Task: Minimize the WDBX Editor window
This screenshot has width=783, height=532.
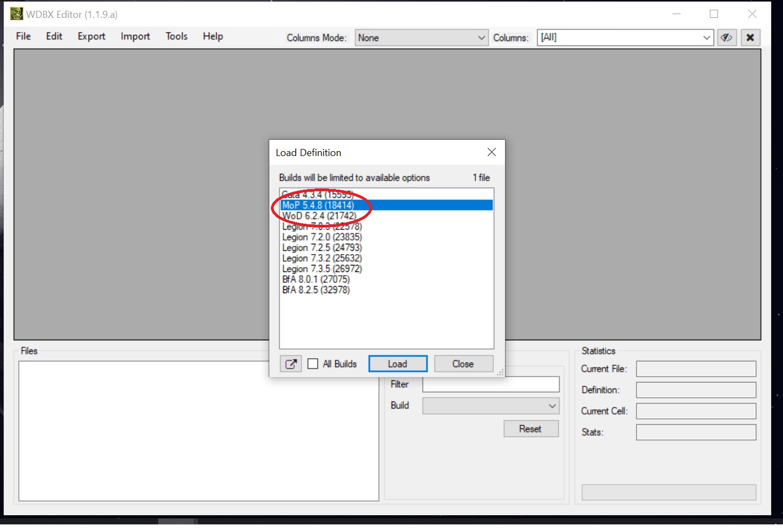Action: click(x=676, y=14)
